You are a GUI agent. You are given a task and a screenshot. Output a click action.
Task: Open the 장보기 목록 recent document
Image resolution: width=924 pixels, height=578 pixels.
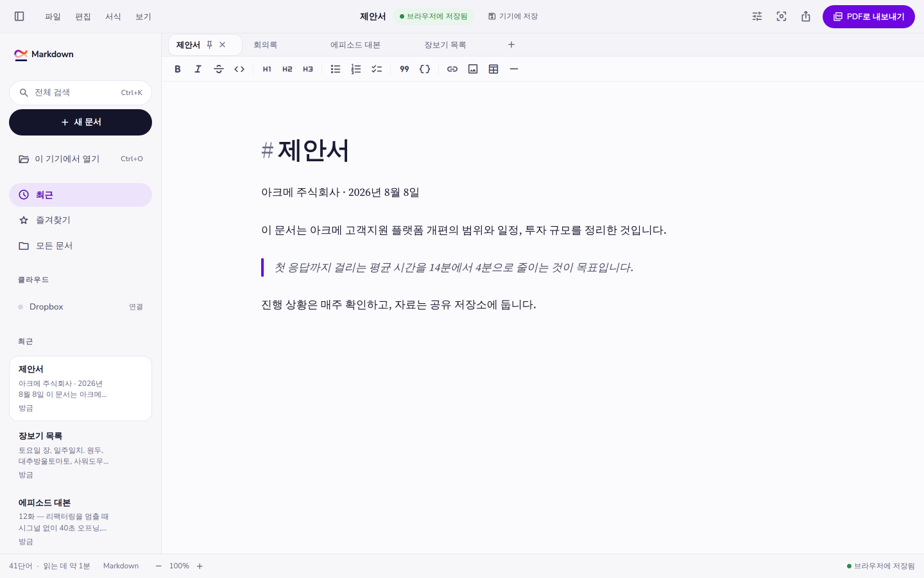coord(80,455)
